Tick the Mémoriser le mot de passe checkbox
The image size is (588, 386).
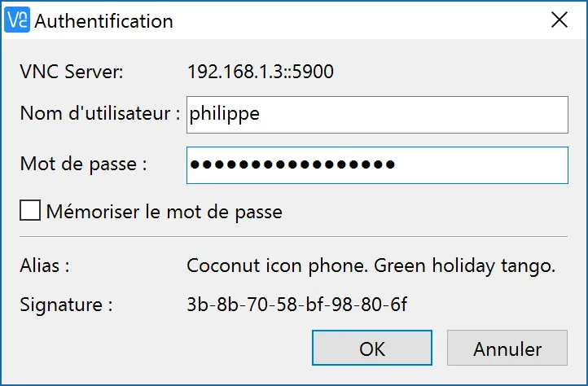pos(30,210)
